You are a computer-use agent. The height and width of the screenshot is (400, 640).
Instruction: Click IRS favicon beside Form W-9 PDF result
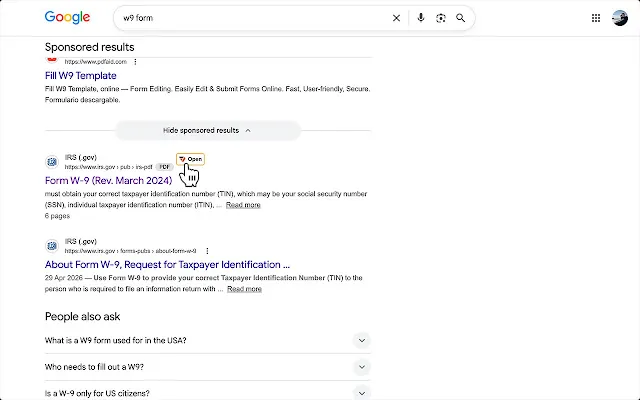tap(52, 162)
